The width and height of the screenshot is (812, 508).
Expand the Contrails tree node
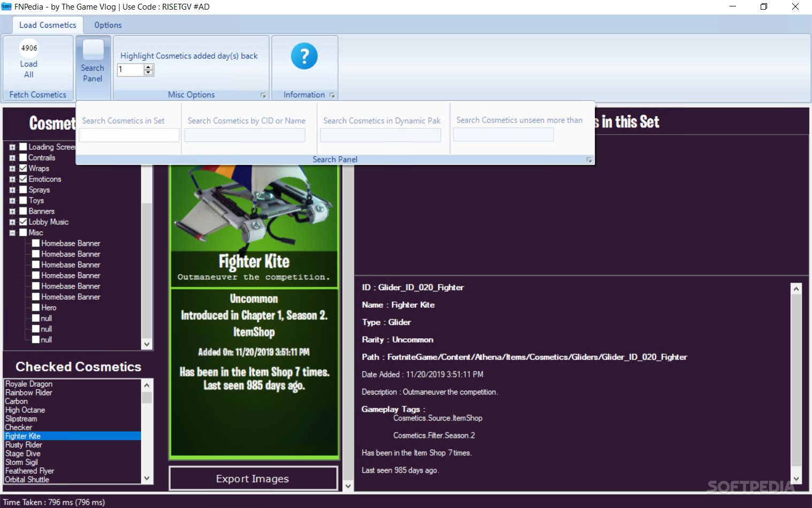pos(12,158)
